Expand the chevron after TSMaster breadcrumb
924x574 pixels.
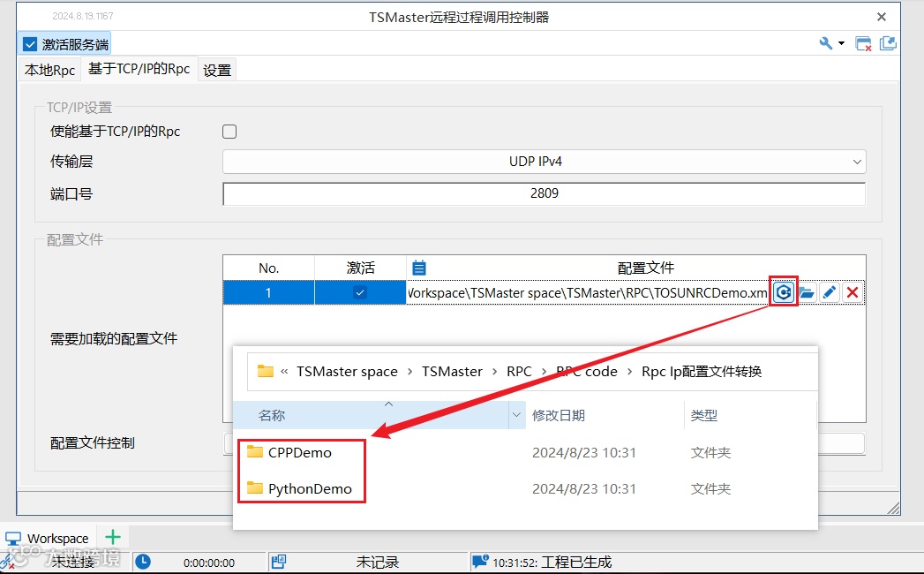pyautogui.click(x=494, y=372)
